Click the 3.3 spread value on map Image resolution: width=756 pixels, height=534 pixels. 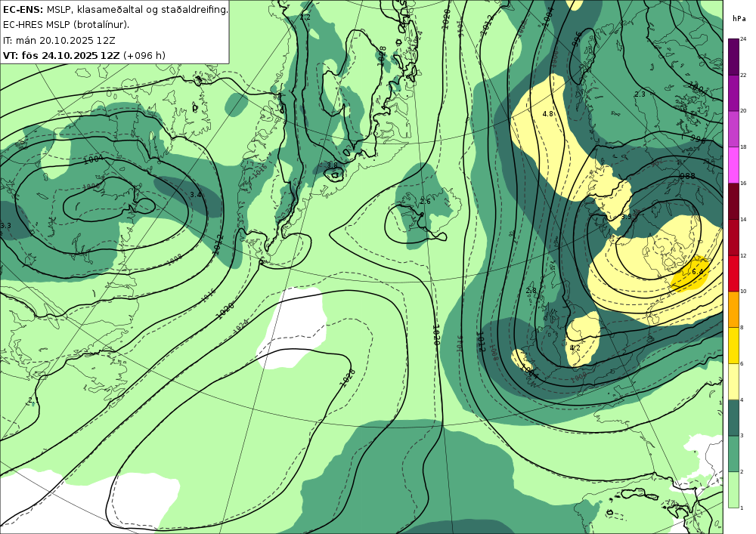coord(5,225)
